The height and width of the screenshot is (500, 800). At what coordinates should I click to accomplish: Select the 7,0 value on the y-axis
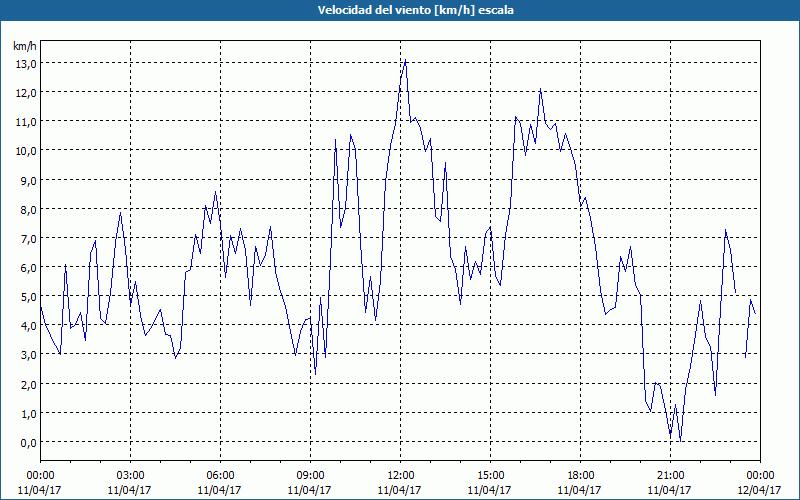pyautogui.click(x=30, y=239)
